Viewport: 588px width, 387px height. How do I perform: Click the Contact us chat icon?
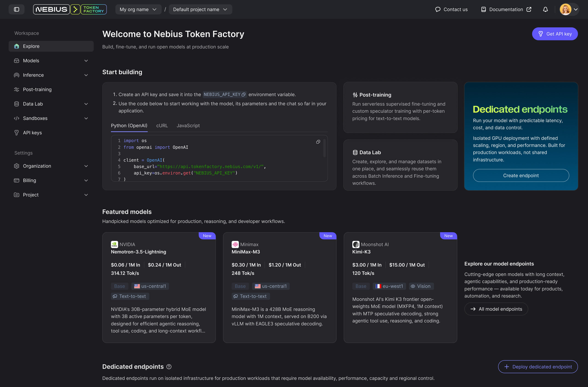pos(438,9)
